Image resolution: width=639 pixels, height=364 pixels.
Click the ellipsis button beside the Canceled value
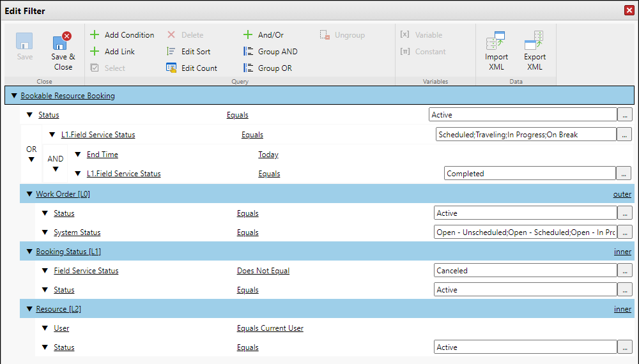tap(624, 271)
